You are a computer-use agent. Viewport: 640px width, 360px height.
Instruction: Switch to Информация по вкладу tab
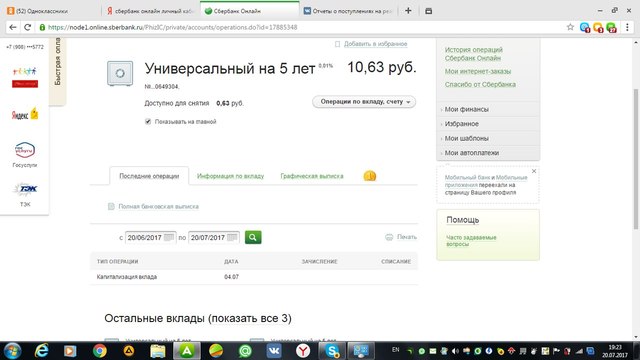(230, 176)
